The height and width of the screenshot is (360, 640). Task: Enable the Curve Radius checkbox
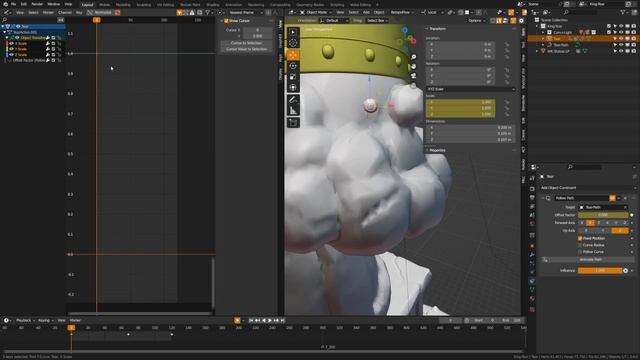coord(580,245)
